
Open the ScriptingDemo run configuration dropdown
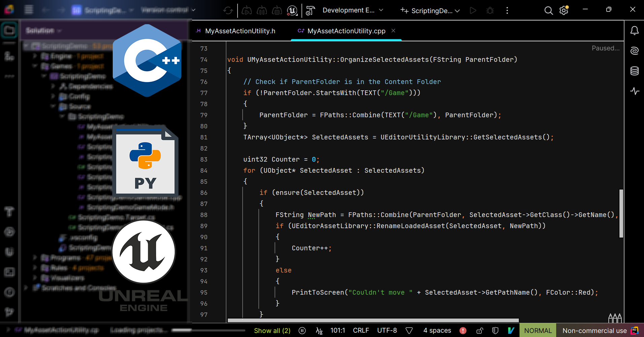[430, 10]
